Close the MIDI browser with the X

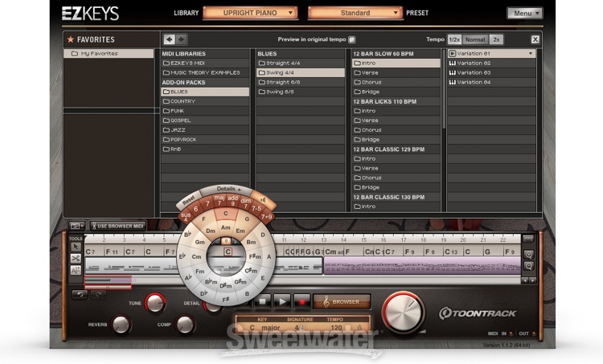535,39
